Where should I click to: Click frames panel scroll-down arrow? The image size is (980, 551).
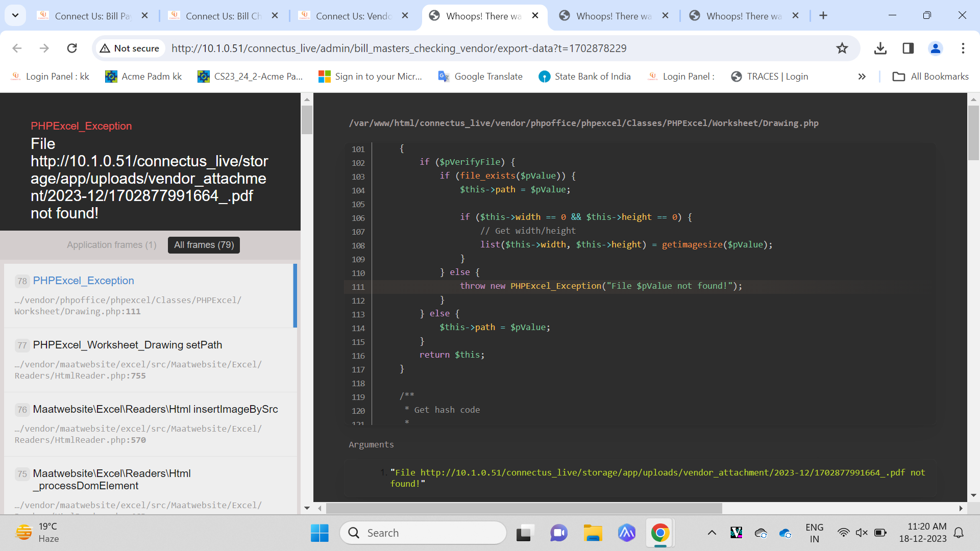(307, 508)
